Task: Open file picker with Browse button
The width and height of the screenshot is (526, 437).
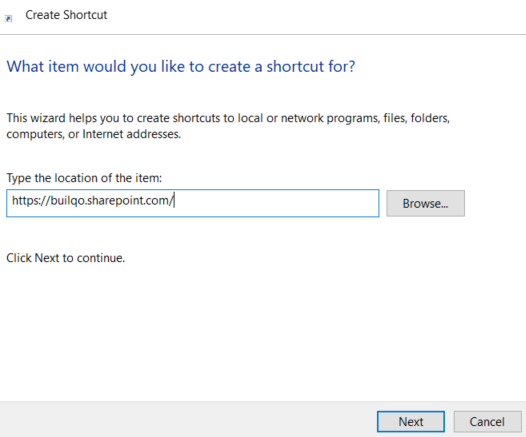Action: (425, 203)
